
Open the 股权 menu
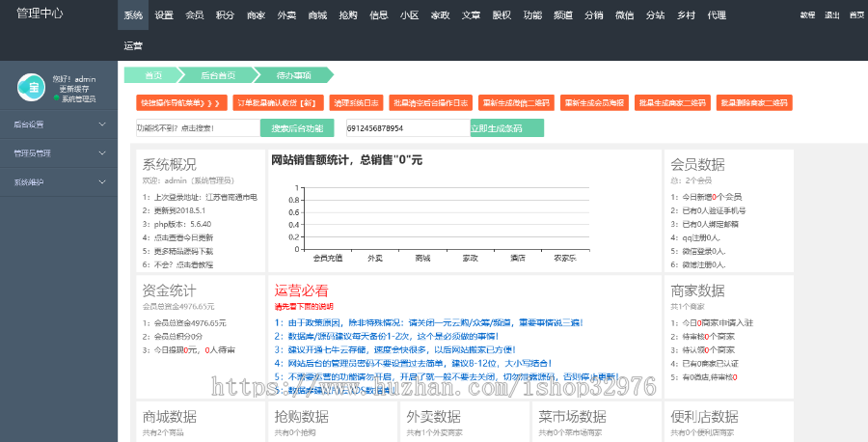pyautogui.click(x=502, y=14)
